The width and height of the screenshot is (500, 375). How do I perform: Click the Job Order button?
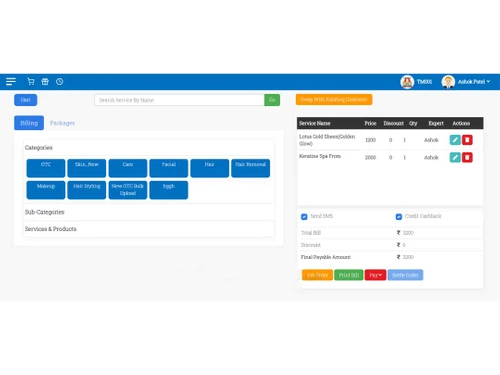317,275
